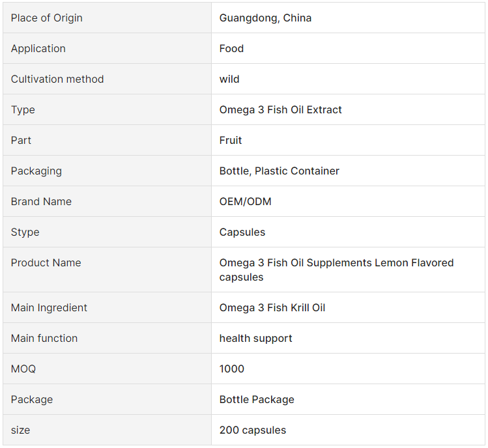Image resolution: width=488 pixels, height=448 pixels.
Task: Select the Fruit value cell
Action: (x=348, y=140)
